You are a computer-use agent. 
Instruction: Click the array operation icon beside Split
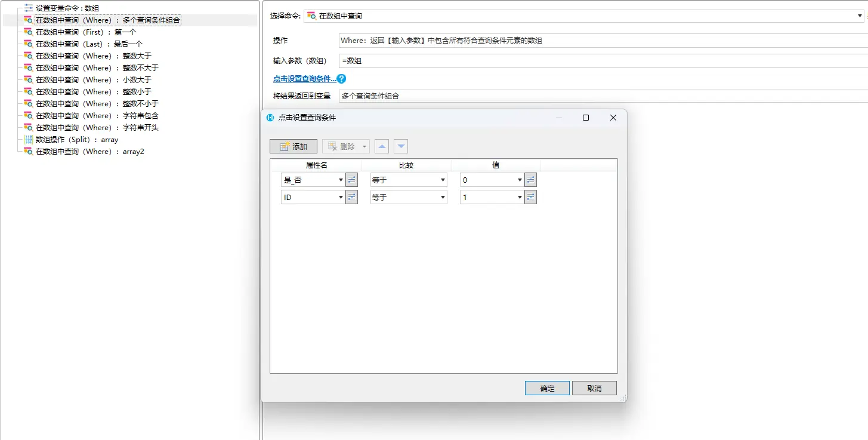[x=28, y=140]
